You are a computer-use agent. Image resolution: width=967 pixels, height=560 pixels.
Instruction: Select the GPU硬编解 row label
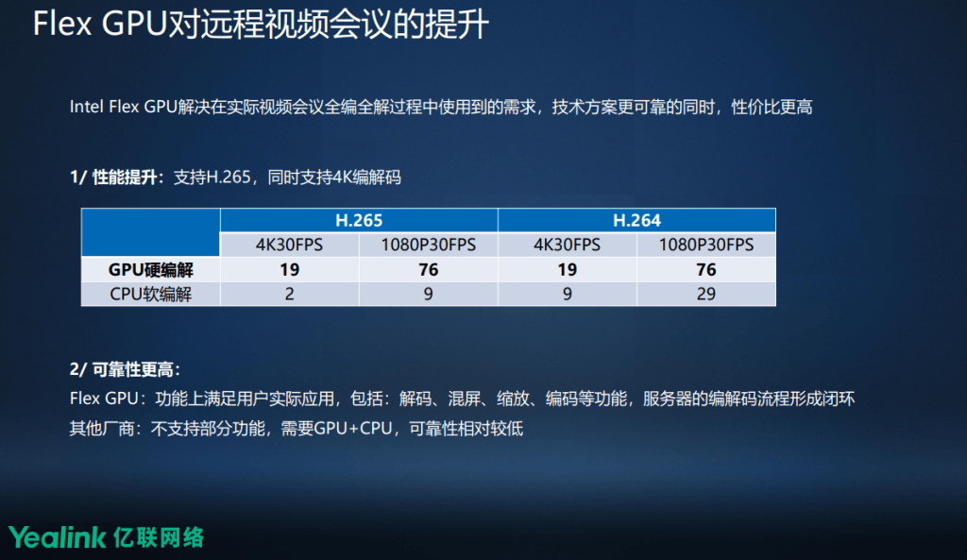149,269
